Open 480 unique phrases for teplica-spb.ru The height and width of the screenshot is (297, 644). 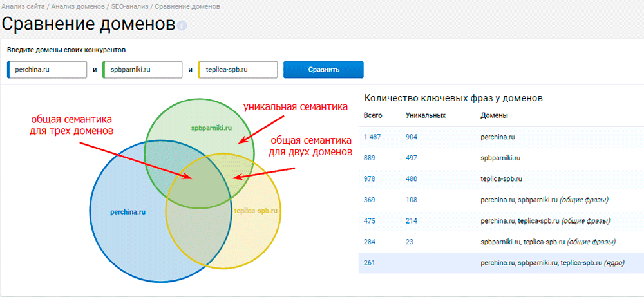[412, 179]
